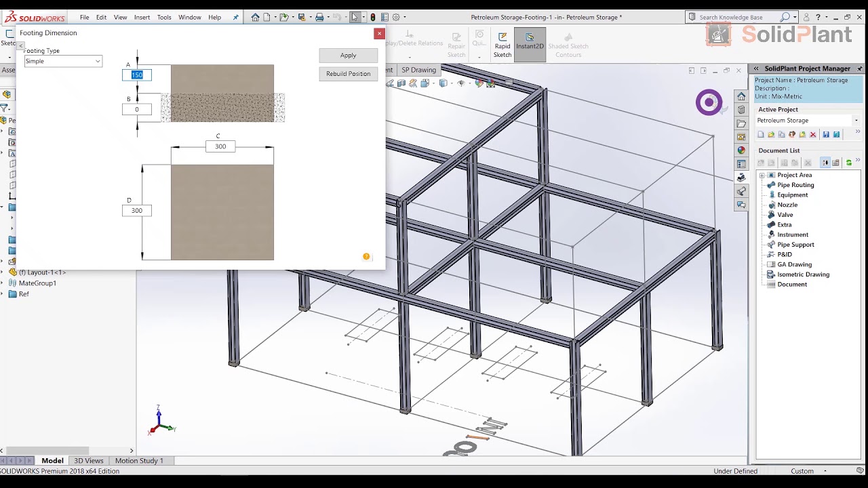Viewport: 868px width, 488px height.
Task: Expand more Document List toolbar icons chevron
Action: pyautogui.click(x=858, y=161)
